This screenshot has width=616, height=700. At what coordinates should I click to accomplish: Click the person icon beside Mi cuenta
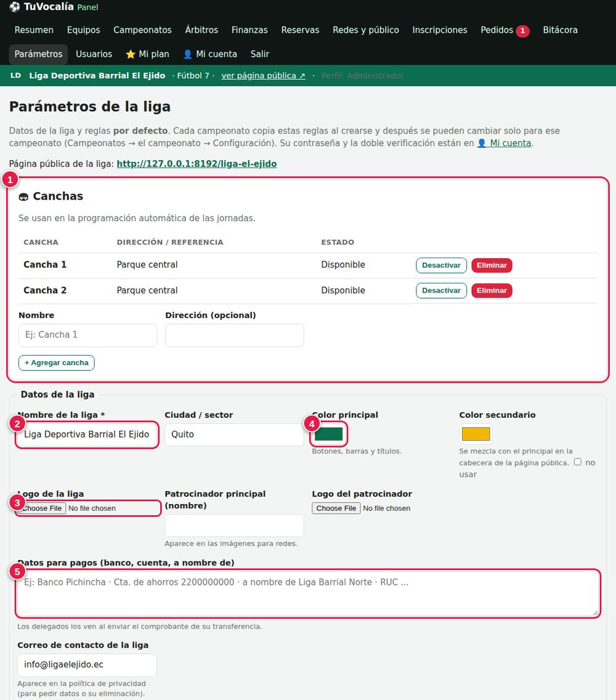[187, 54]
